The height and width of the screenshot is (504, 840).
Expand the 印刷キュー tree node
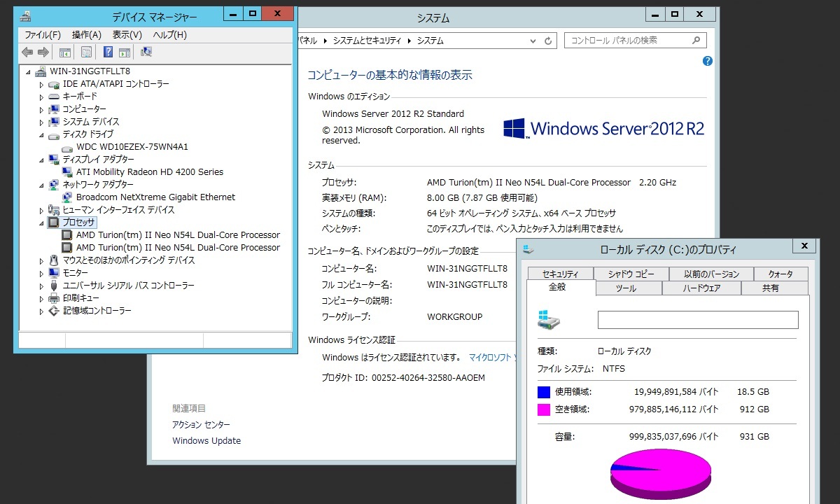(41, 298)
